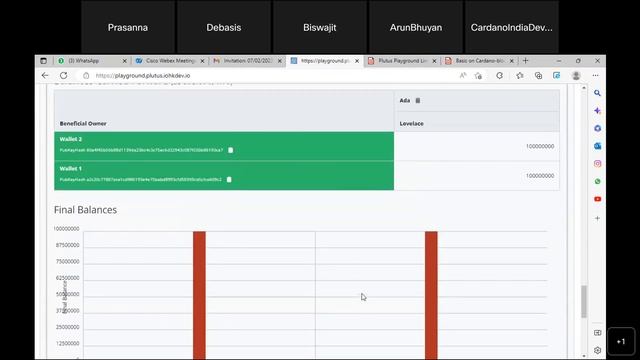Open the tab actions menu icon
The height and width of the screenshot is (360, 640).
pos(43,61)
